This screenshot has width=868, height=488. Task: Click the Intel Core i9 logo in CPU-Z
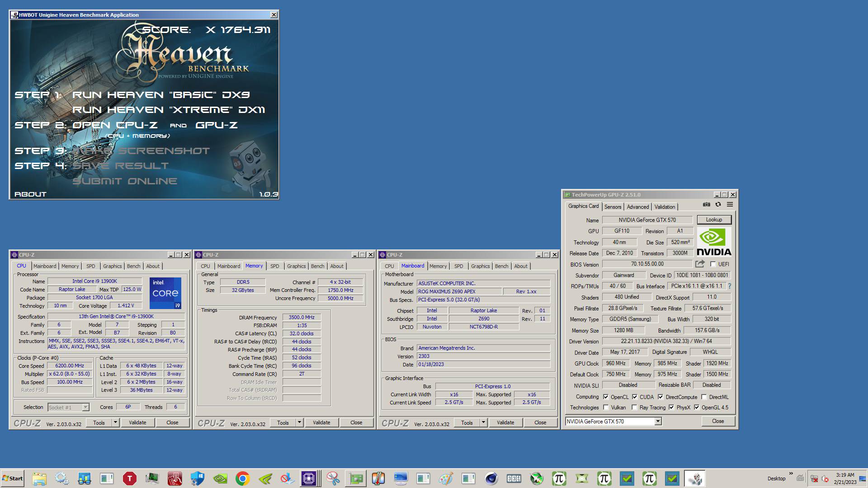pos(165,293)
